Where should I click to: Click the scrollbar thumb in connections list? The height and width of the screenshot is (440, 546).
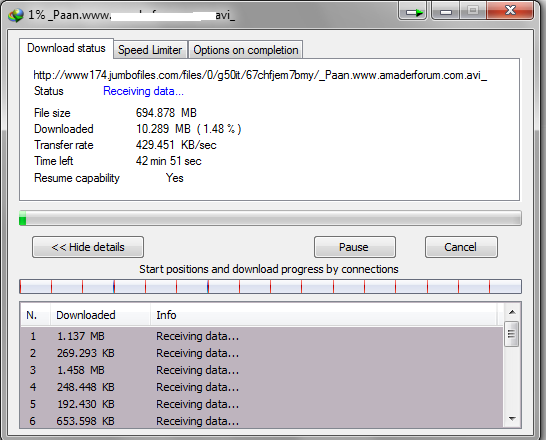pyautogui.click(x=511, y=334)
